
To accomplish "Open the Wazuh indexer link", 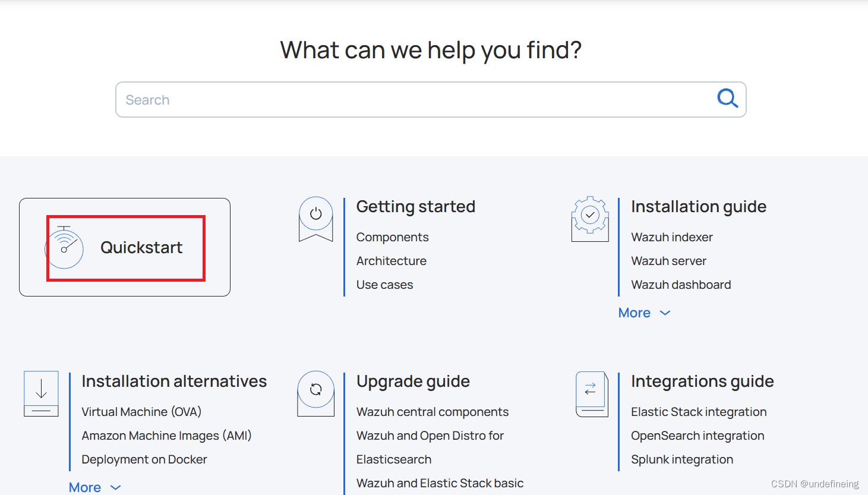I will [x=672, y=237].
